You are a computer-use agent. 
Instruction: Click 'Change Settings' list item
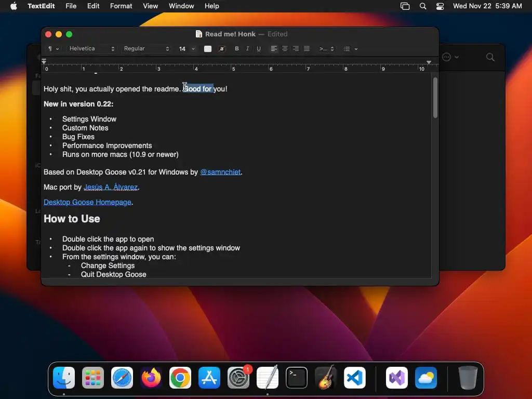tap(108, 265)
